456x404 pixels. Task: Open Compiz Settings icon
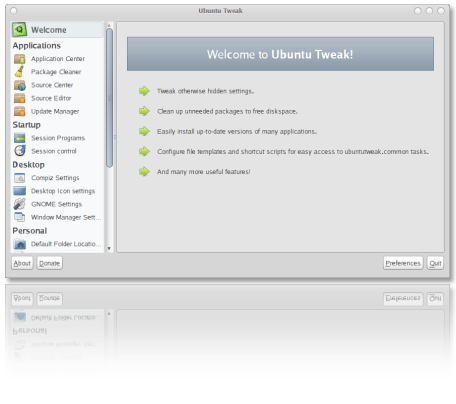(20, 178)
